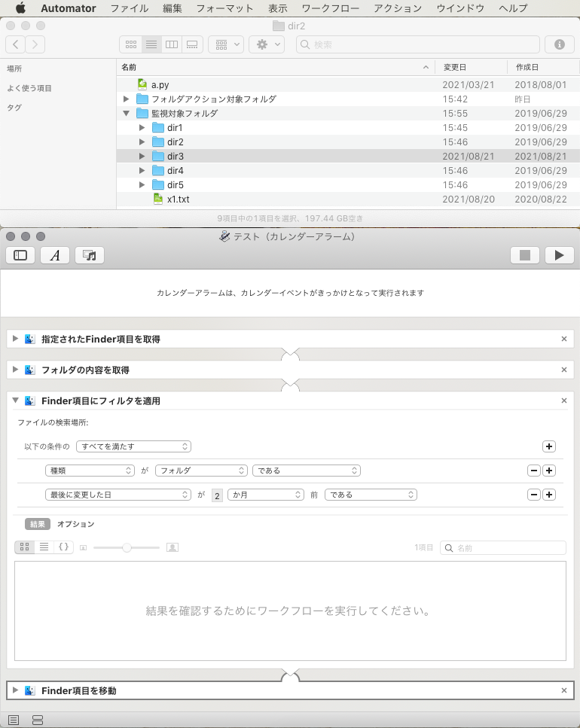Remove the 種類 condition row
The image size is (580, 728).
tap(534, 471)
